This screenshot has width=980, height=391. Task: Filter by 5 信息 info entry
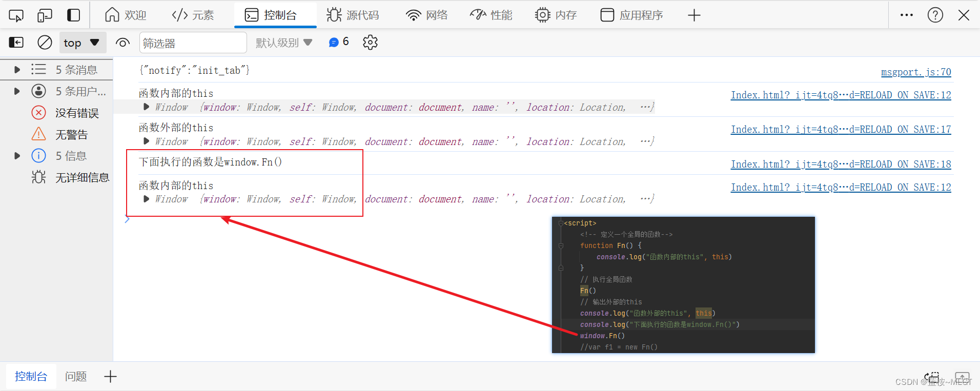[56, 156]
